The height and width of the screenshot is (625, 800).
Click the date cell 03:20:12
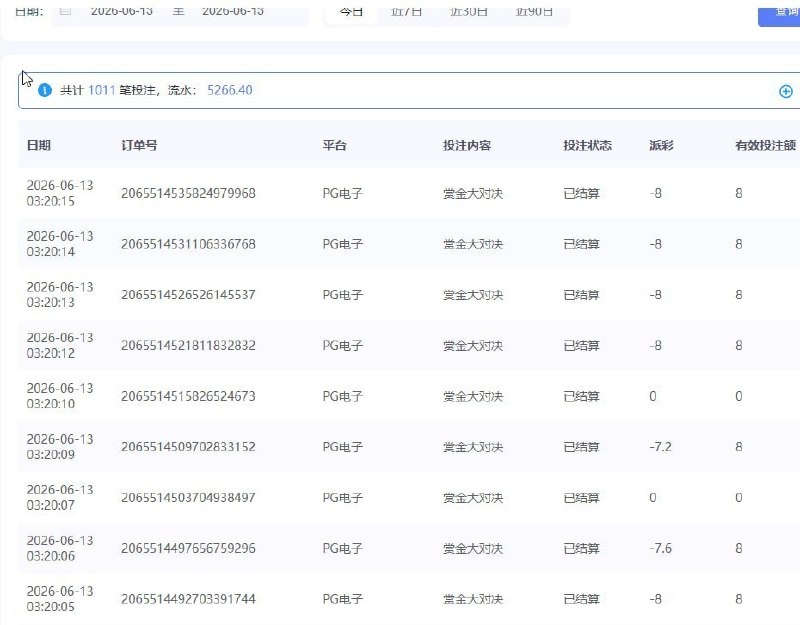[x=60, y=345]
